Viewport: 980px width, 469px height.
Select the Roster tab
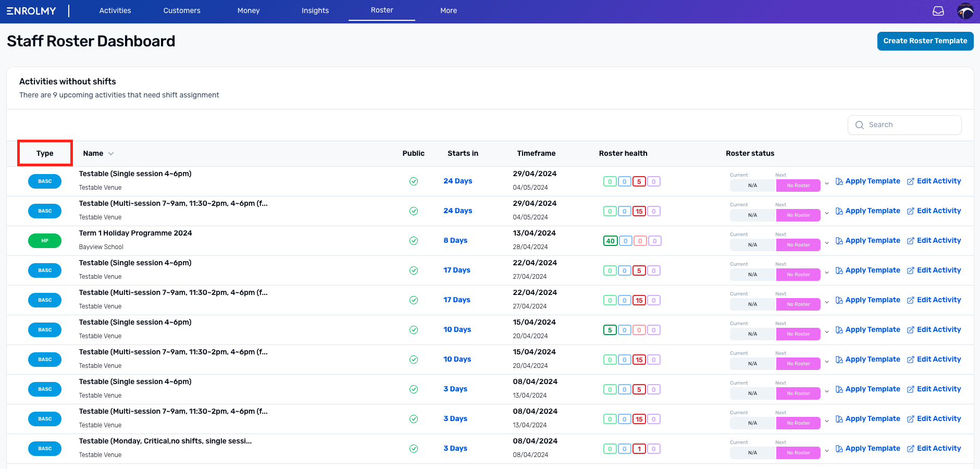tap(382, 10)
